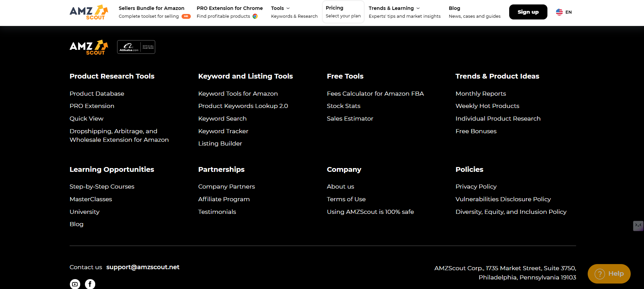Open Testimonials link
Viewport: 644px width, 289px height.
tap(217, 212)
